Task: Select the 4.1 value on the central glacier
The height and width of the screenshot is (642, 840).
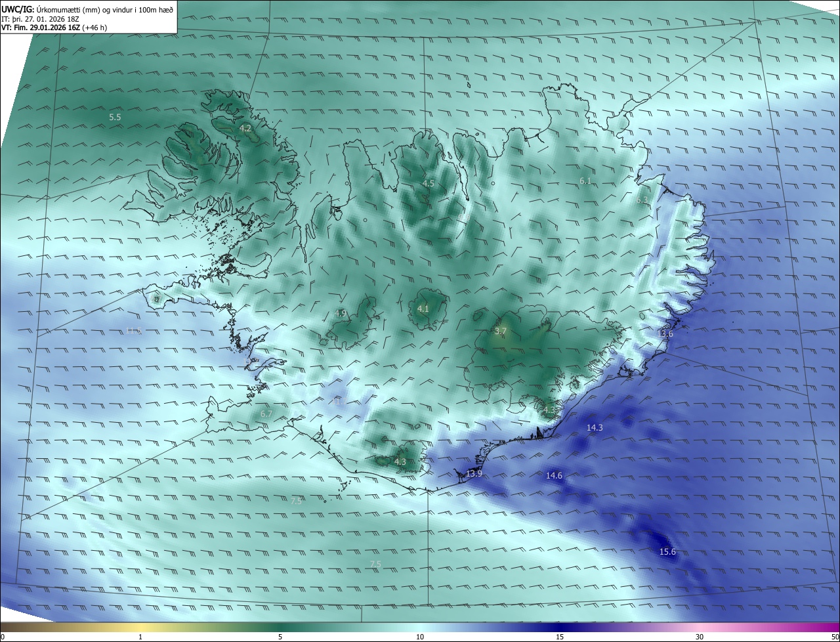Action: [x=423, y=309]
